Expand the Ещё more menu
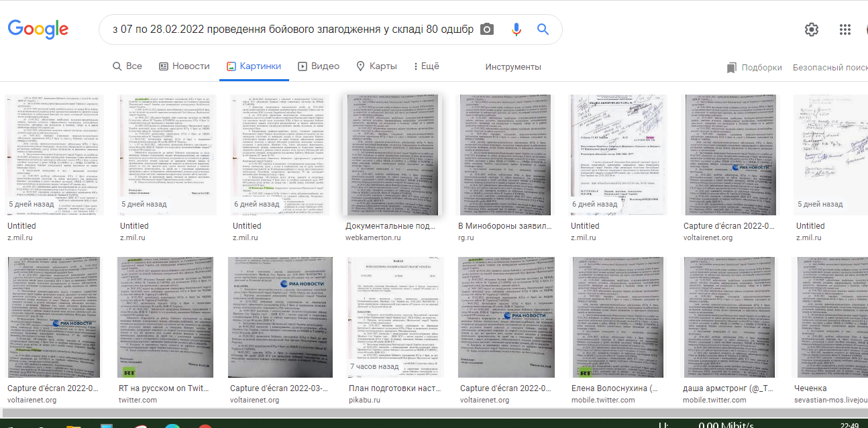The image size is (868, 428). (x=427, y=66)
